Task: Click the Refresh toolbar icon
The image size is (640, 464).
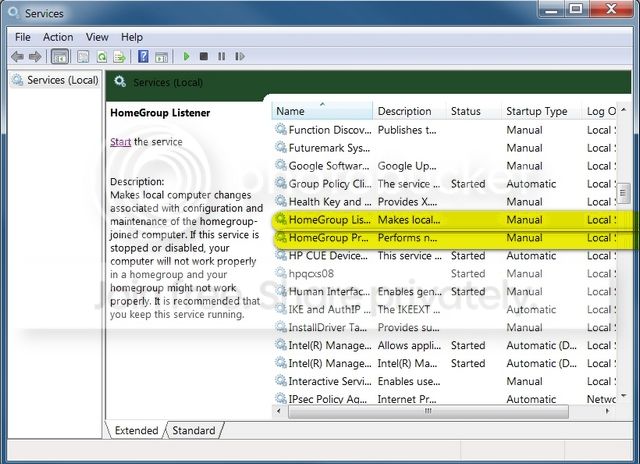Action: pos(102,57)
